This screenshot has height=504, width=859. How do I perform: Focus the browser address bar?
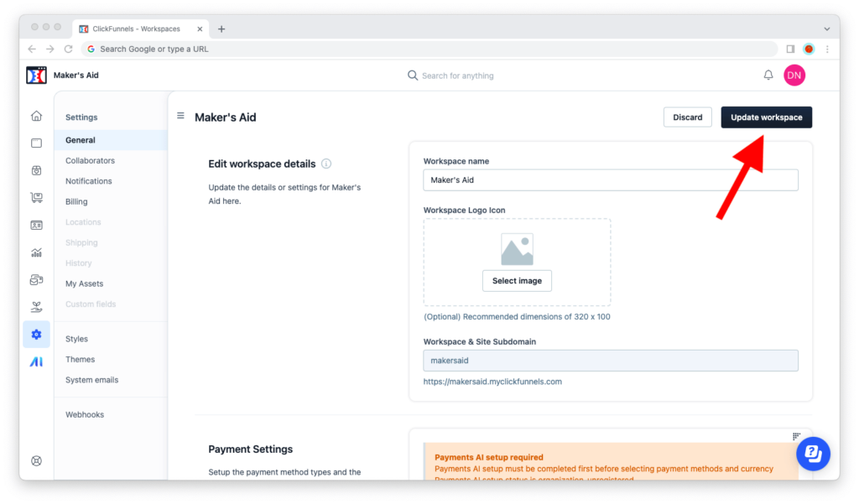pos(430,49)
